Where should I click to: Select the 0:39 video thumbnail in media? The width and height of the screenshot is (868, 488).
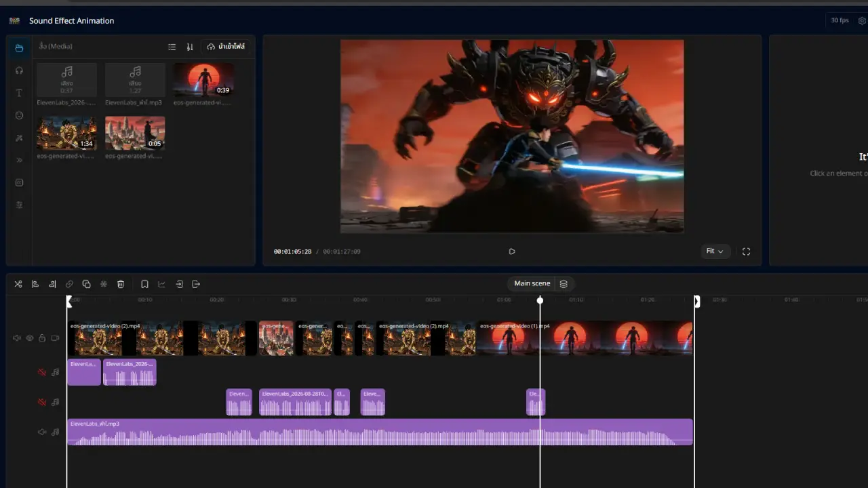[203, 80]
